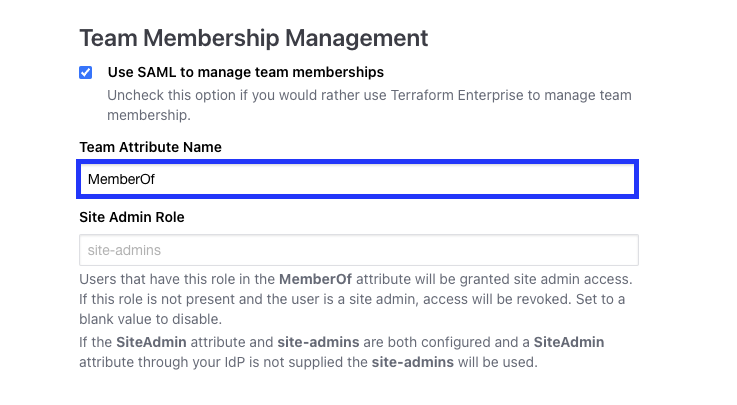The width and height of the screenshot is (737, 405).
Task: Click the "Site Admin Role" field label
Action: pyautogui.click(x=131, y=216)
